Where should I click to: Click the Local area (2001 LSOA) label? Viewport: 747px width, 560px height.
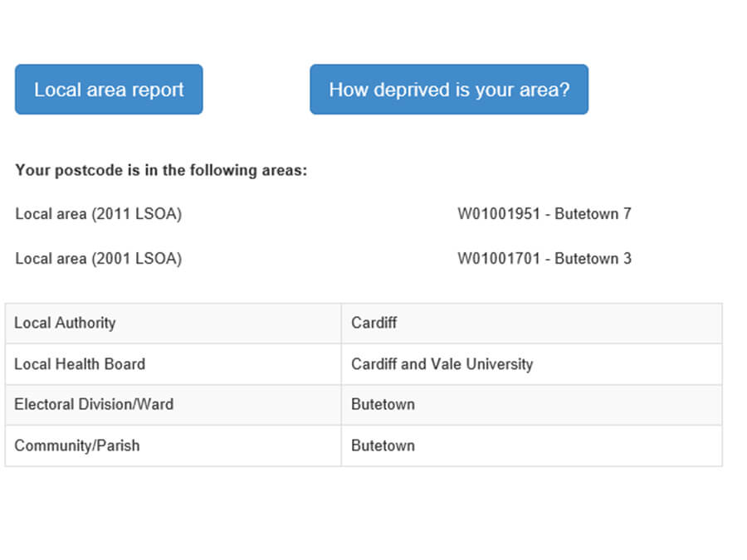click(98, 258)
